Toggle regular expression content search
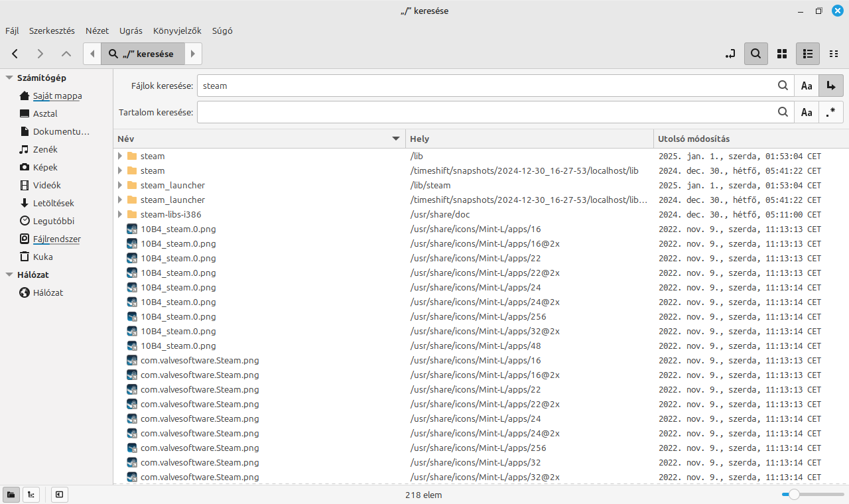Image resolution: width=849 pixels, height=504 pixels. (831, 112)
